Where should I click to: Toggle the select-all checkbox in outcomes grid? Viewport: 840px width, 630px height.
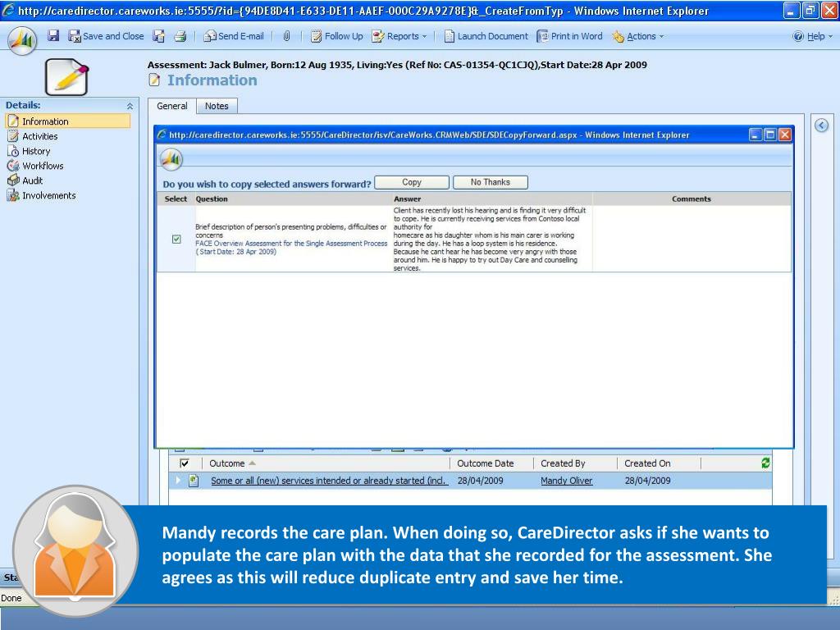pos(185,463)
